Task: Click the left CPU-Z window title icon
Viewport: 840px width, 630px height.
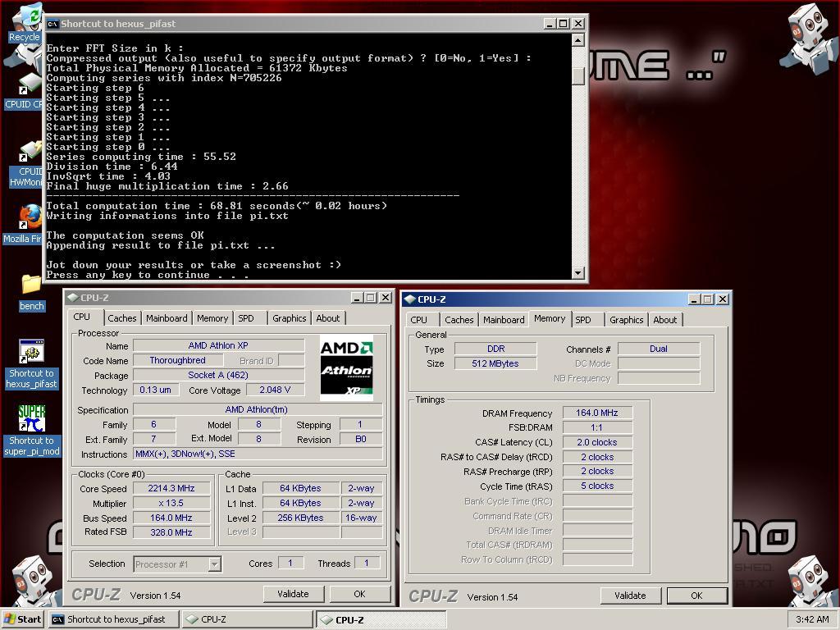Action: 73,298
